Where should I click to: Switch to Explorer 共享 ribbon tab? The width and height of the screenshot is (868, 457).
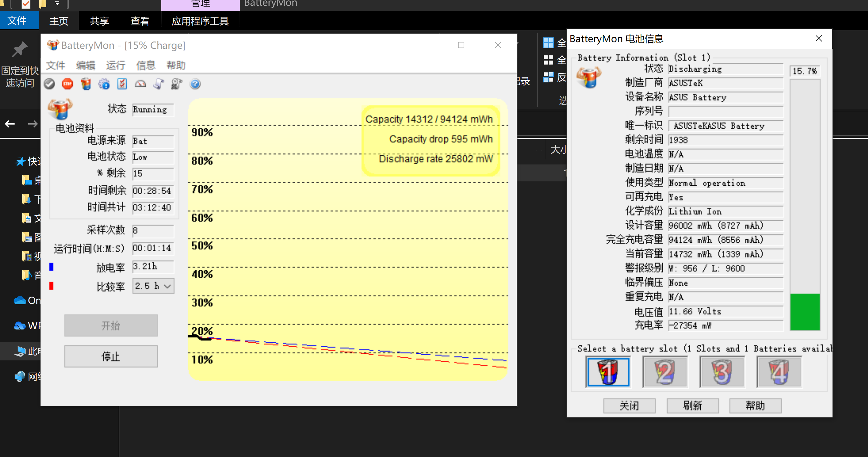100,21
